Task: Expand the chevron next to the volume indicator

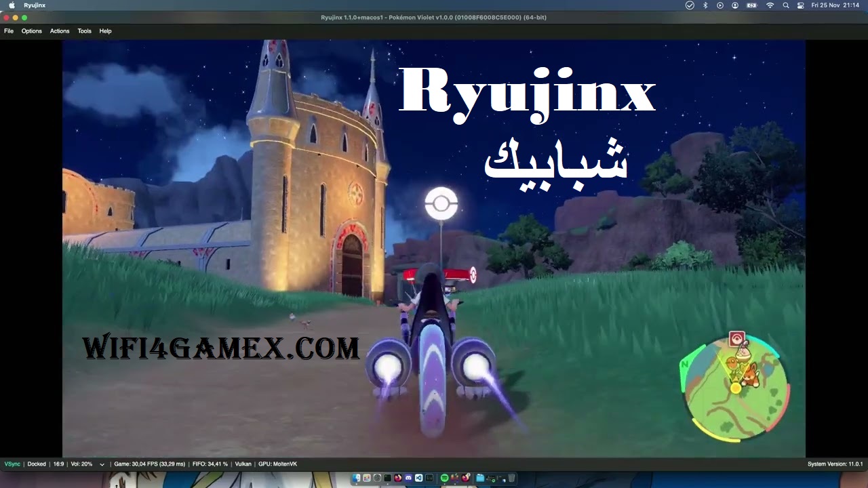Action: (102, 465)
